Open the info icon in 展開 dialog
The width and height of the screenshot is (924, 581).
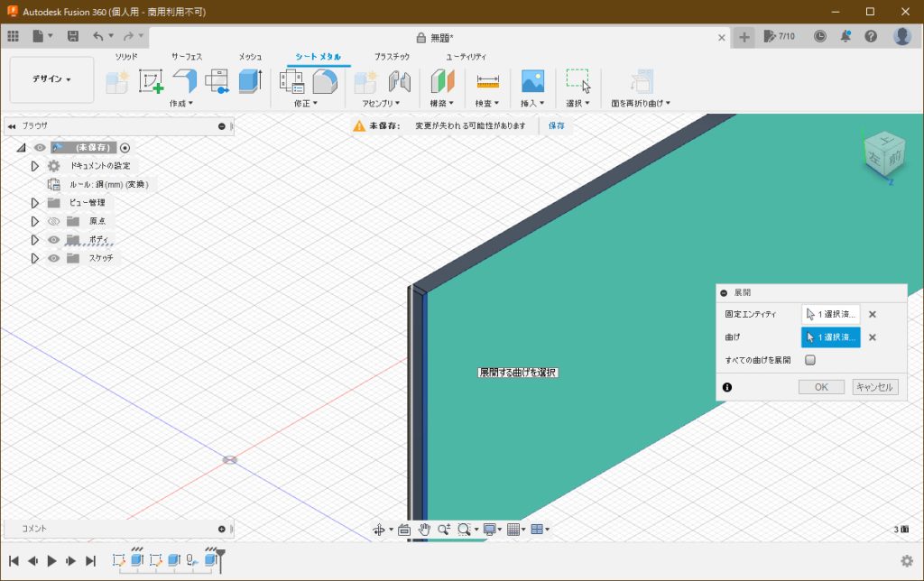tap(727, 387)
